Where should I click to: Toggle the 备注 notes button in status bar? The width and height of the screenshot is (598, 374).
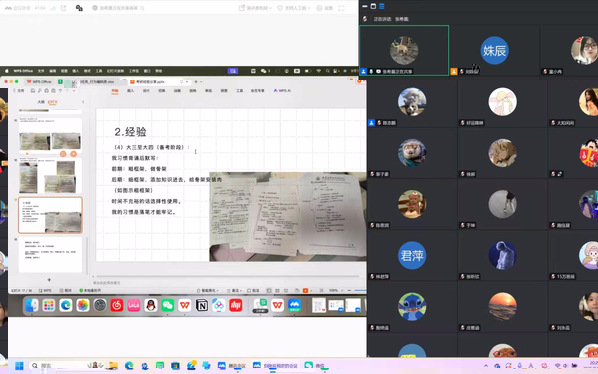[235, 291]
